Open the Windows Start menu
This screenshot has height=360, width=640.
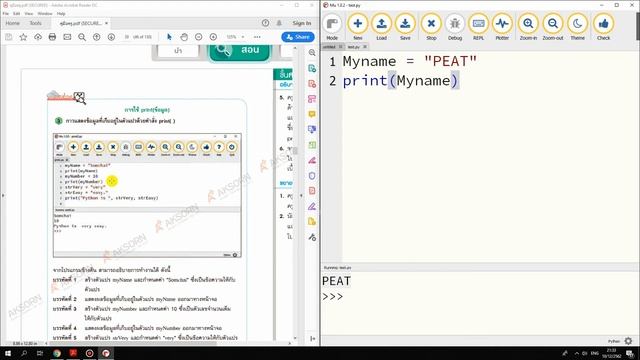[x=8, y=353]
